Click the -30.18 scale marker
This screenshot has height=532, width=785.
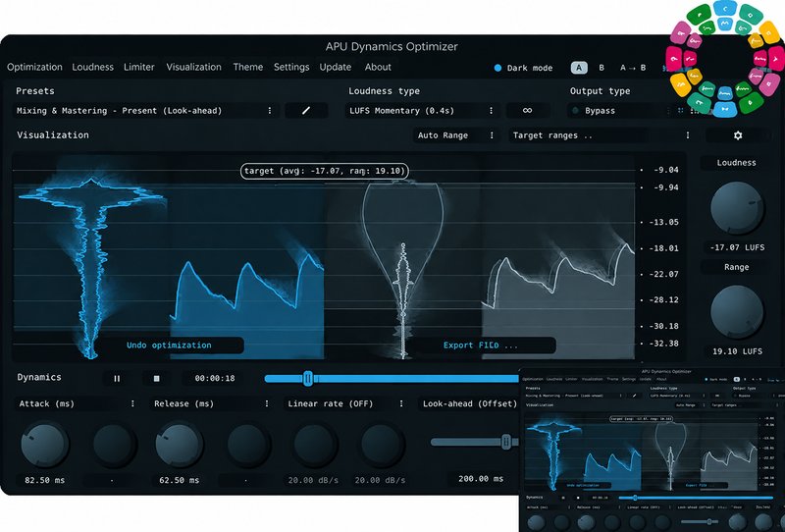664,326
